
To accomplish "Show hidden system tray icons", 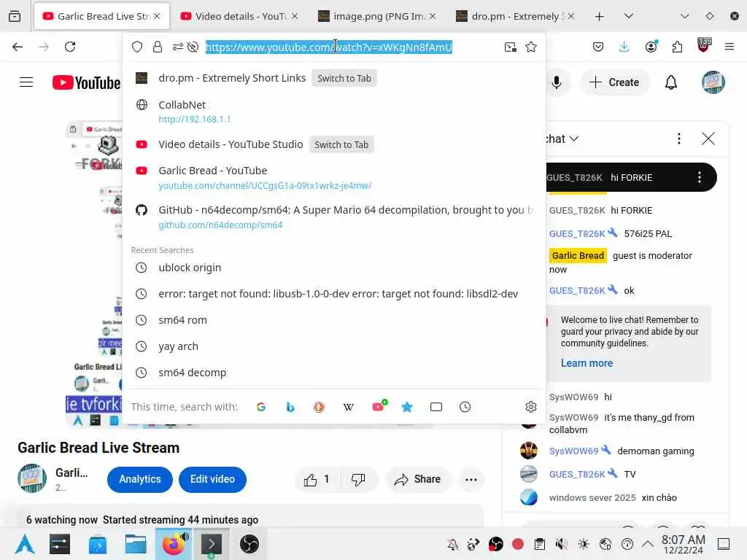I will (x=648, y=544).
